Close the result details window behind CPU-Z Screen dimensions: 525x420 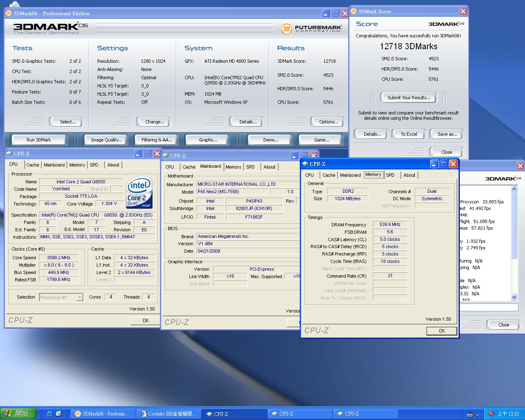coord(520,166)
